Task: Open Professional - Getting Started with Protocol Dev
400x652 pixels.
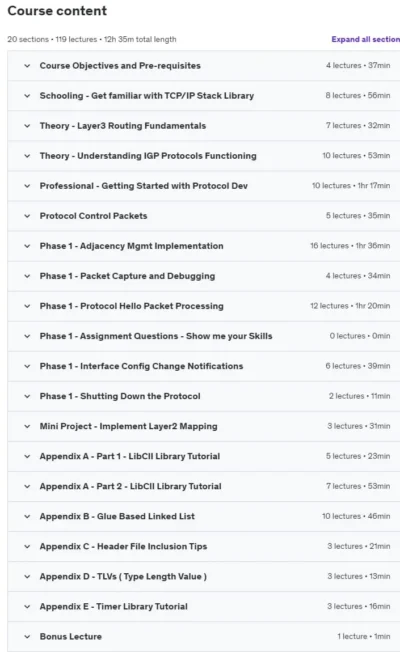Action: pyautogui.click(x=204, y=186)
